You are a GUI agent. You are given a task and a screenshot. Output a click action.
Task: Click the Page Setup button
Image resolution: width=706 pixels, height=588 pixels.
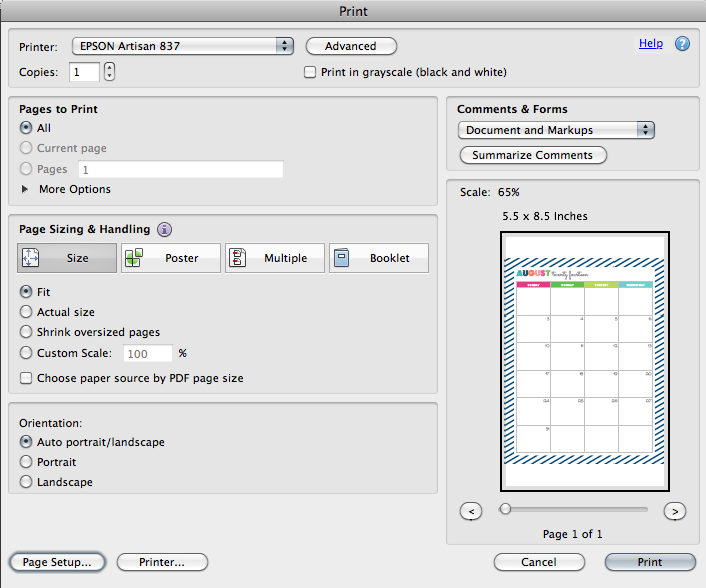pos(57,562)
